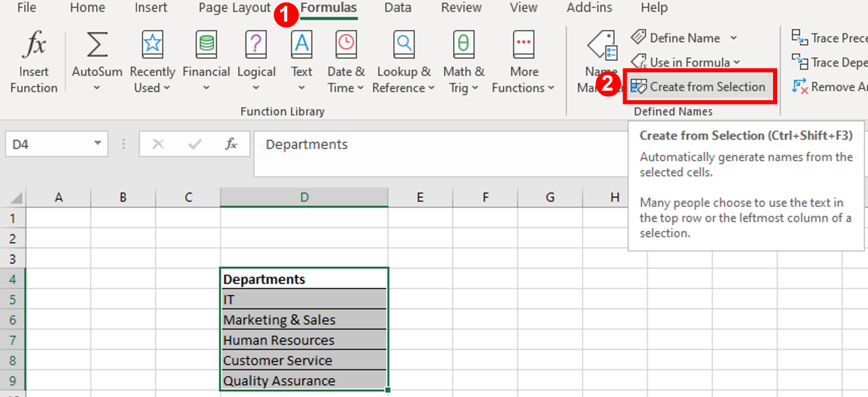Select the Customer Service cell

[x=304, y=360]
